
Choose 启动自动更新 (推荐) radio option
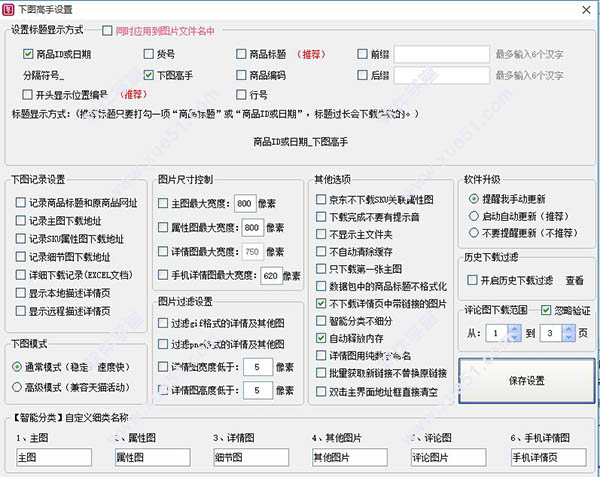pyautogui.click(x=473, y=217)
